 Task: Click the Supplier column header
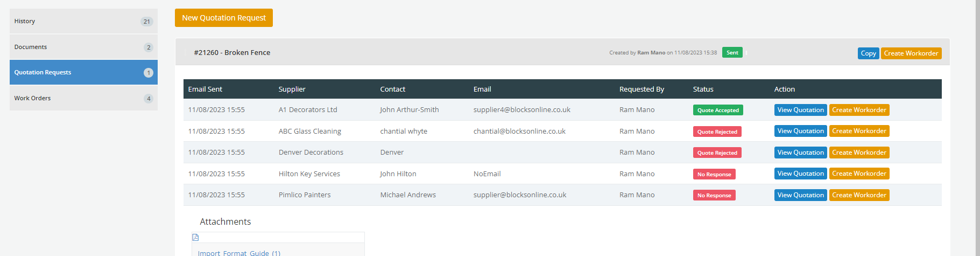point(292,89)
